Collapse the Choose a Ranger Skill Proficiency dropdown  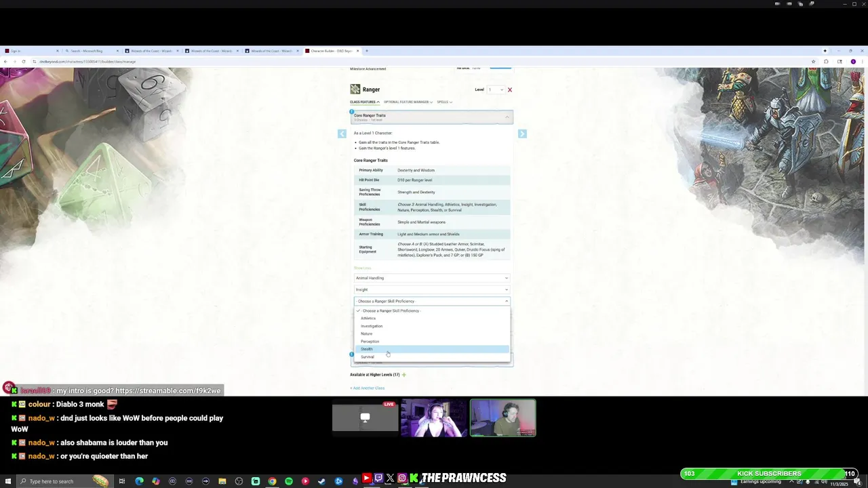tap(431, 301)
